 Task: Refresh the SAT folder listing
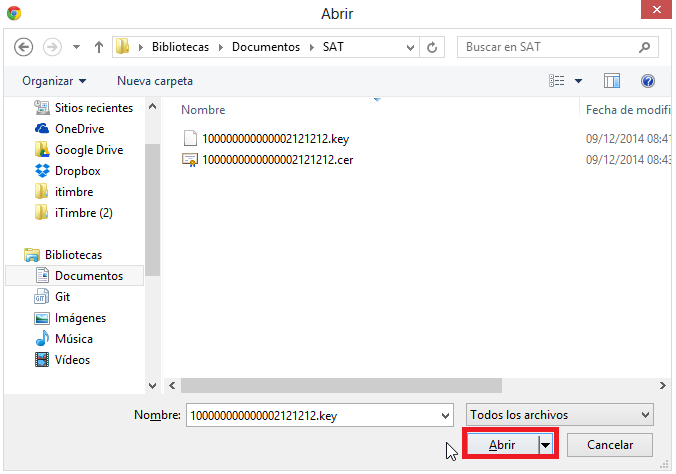(x=432, y=47)
